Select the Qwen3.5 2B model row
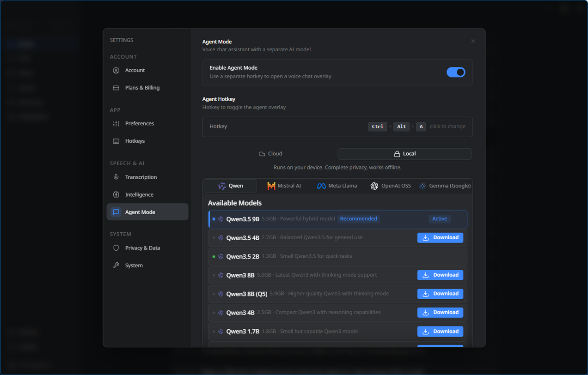 (337, 256)
